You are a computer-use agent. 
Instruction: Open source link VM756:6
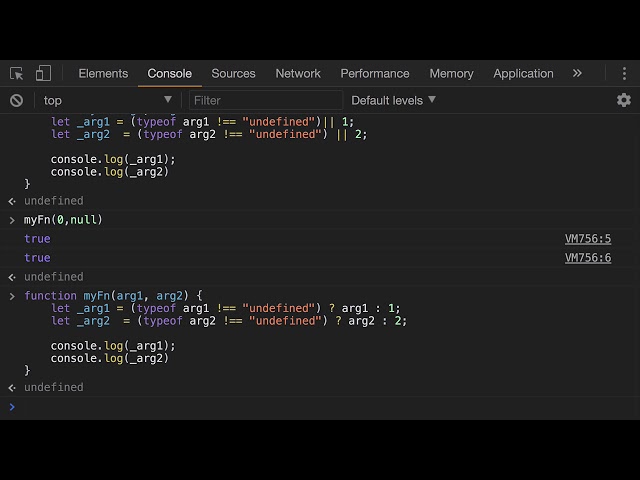(x=588, y=258)
